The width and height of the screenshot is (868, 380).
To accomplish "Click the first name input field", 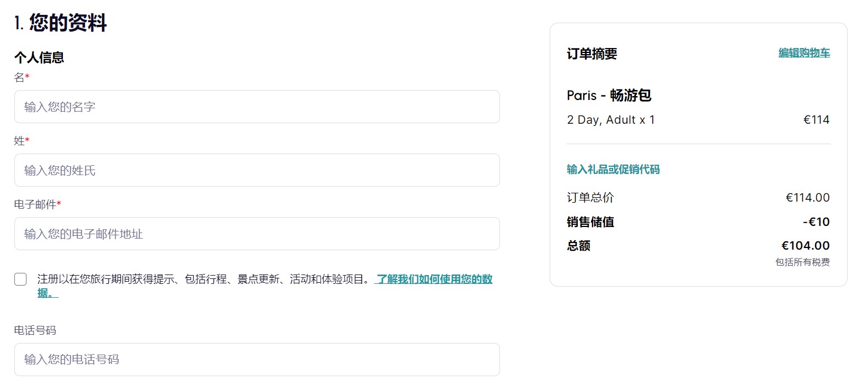I will click(x=257, y=107).
